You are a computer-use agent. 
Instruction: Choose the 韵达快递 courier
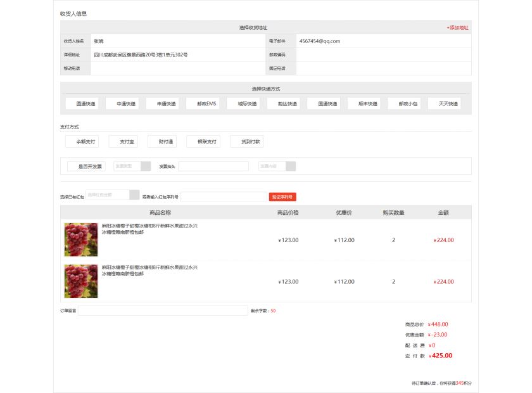284,103
